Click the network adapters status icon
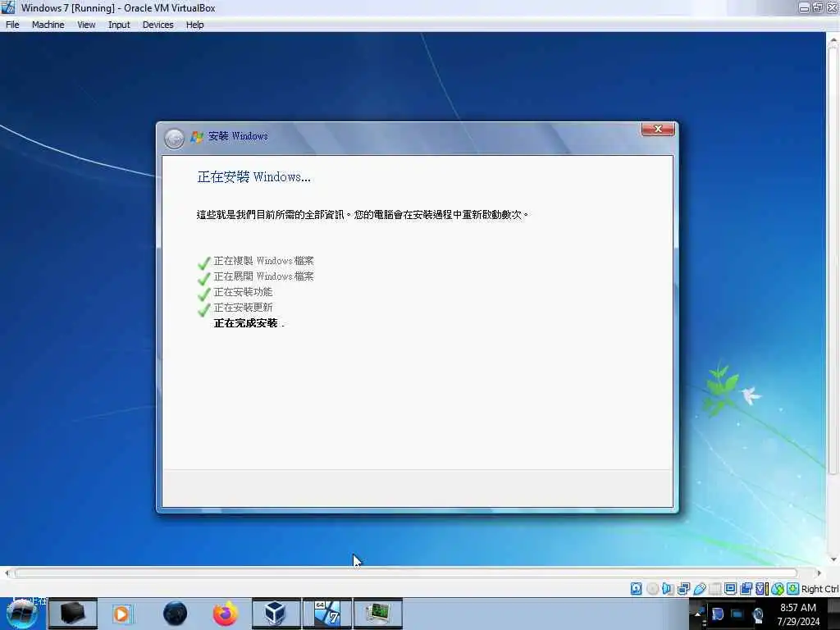The height and width of the screenshot is (630, 840). (683, 589)
